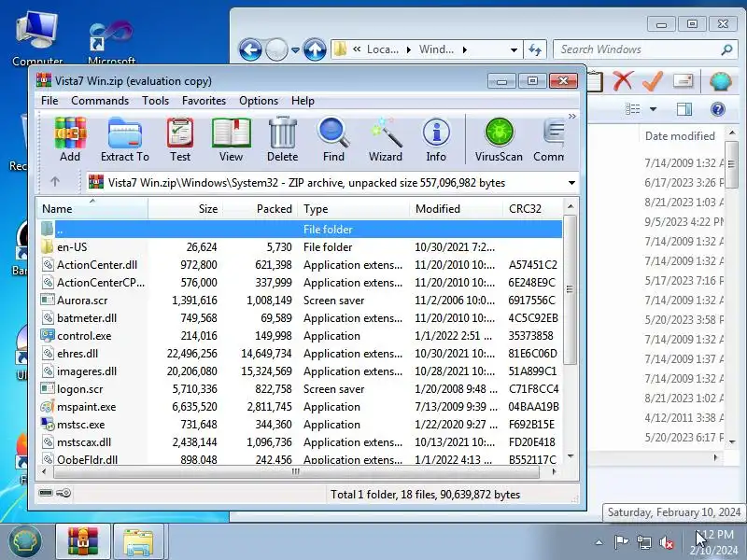Select batmeter.dll file
The height and width of the screenshot is (560, 747).
[301, 318]
